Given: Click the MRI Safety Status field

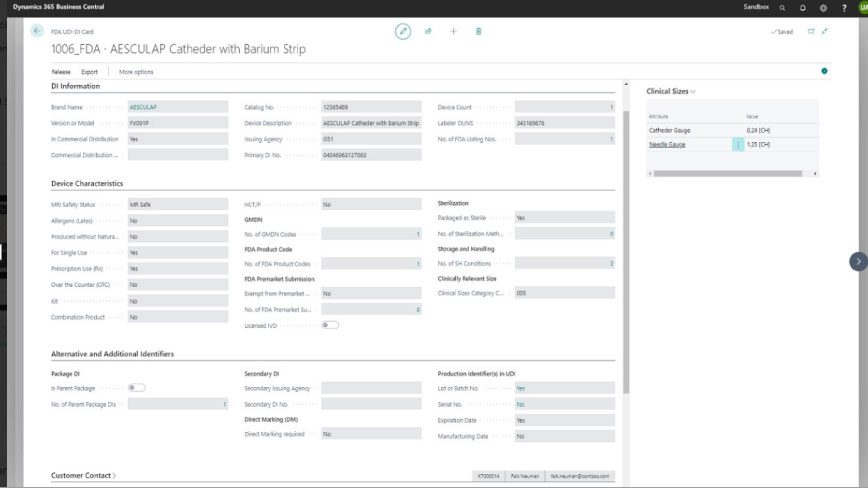Looking at the screenshot, I should pos(178,204).
